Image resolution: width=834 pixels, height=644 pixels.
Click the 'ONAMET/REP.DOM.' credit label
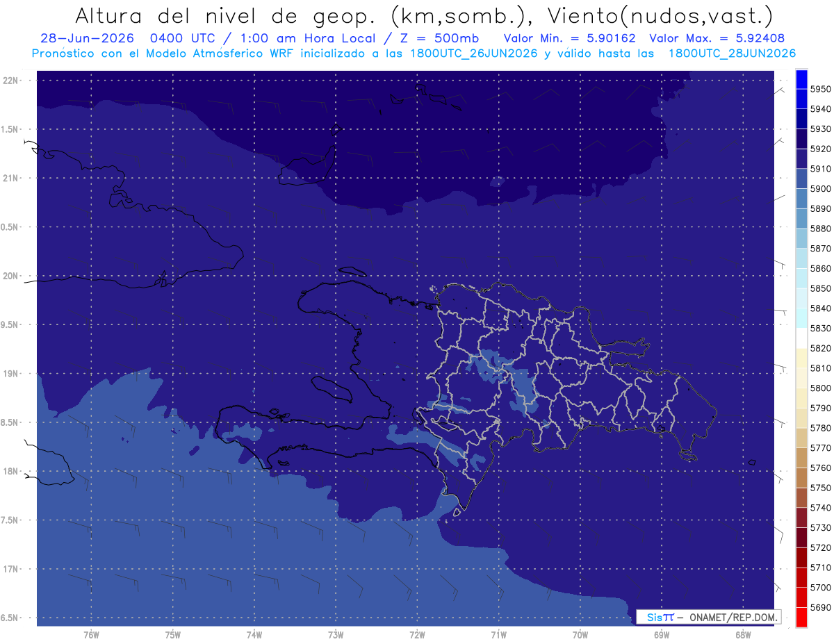[733, 617]
